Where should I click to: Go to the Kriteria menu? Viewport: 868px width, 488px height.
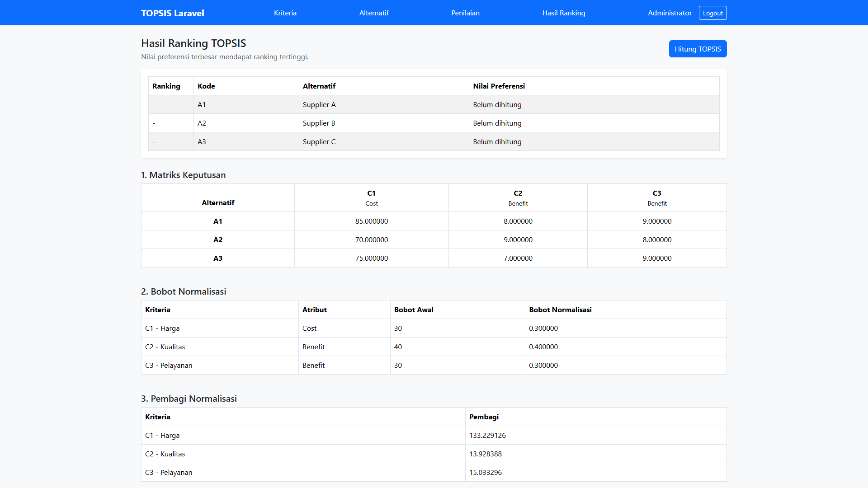point(285,13)
